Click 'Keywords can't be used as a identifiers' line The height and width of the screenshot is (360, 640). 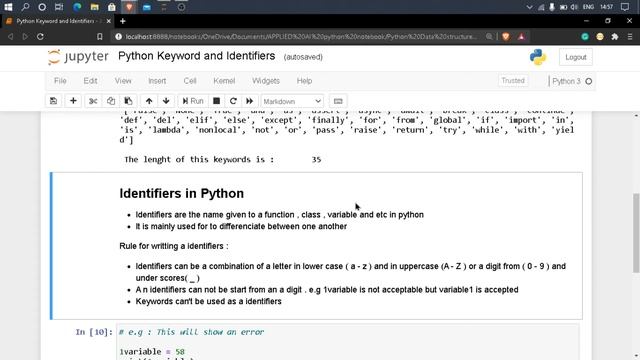coord(209,301)
